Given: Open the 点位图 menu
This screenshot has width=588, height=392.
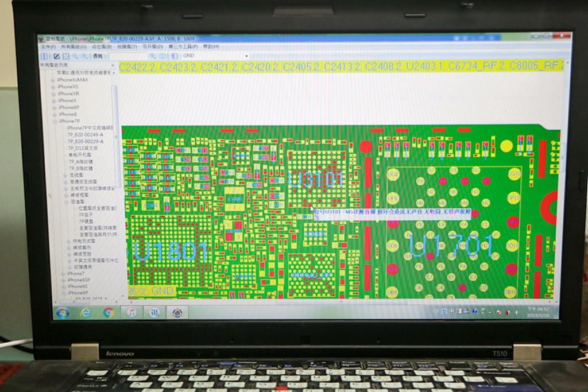Looking at the screenshot, I should tap(102, 47).
